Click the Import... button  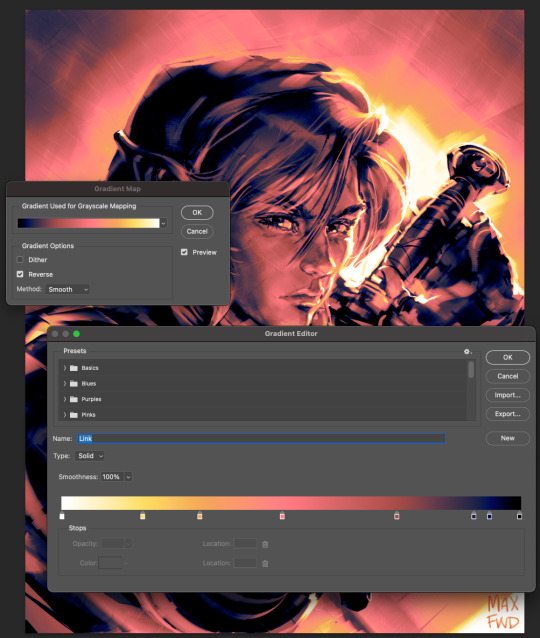point(508,395)
